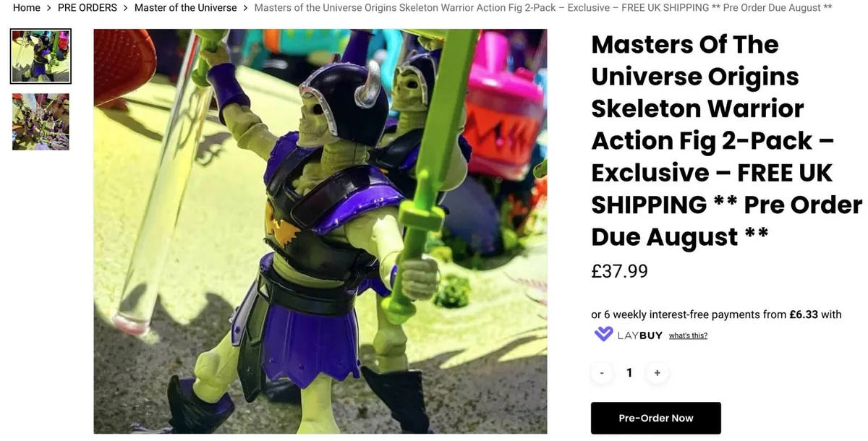The width and height of the screenshot is (868, 441).
Task: Click the quantity field showing 1
Action: point(629,373)
